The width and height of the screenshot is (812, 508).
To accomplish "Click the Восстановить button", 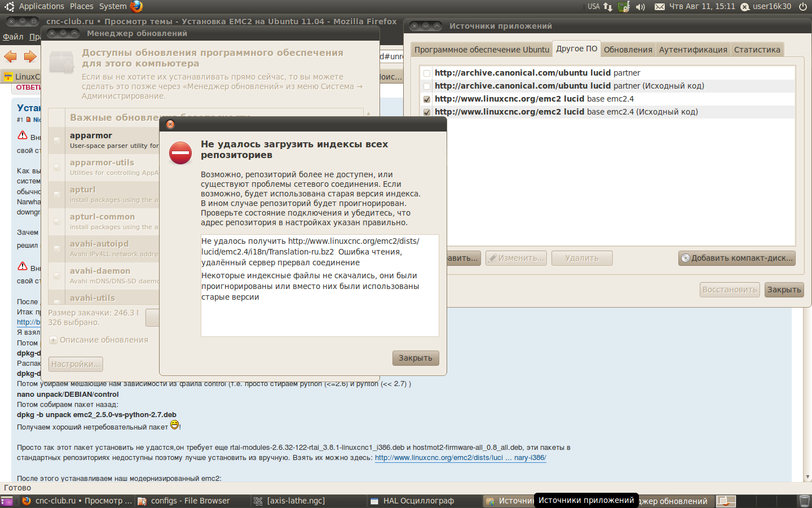I will [730, 290].
